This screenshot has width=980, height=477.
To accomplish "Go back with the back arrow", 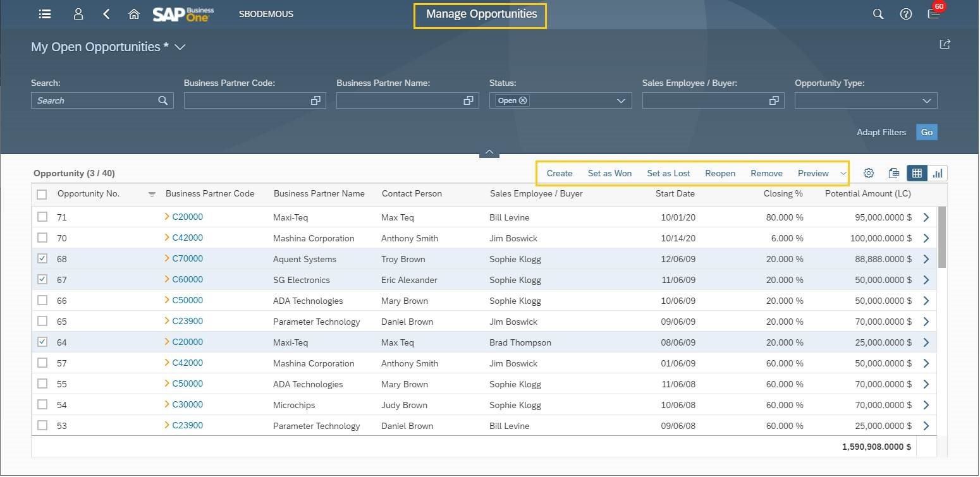I will (106, 14).
